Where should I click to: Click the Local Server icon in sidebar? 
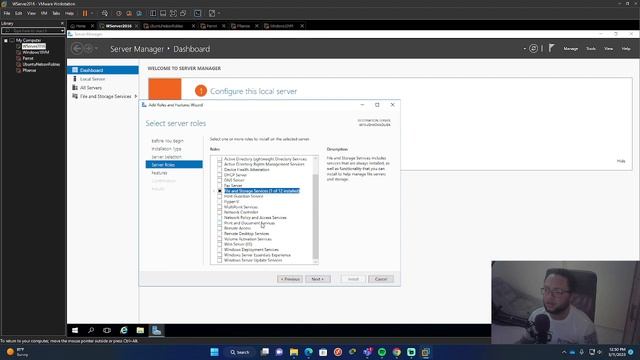(x=75, y=79)
